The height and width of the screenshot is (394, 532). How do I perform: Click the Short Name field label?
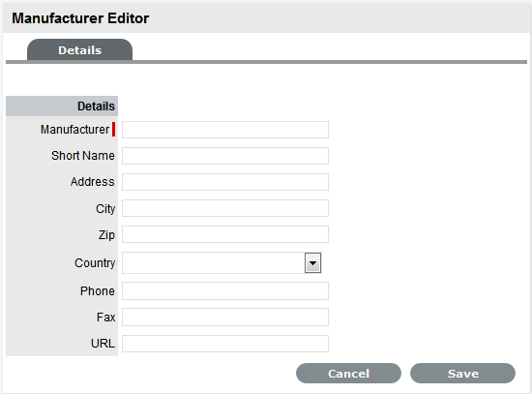83,156
